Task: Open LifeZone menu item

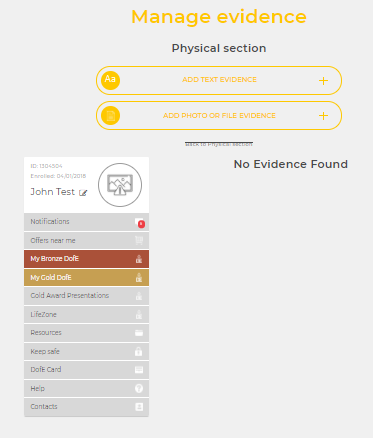Action: pos(86,314)
